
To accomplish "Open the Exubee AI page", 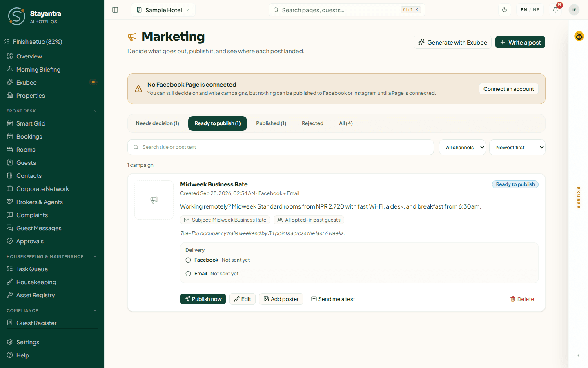I will coord(52,83).
